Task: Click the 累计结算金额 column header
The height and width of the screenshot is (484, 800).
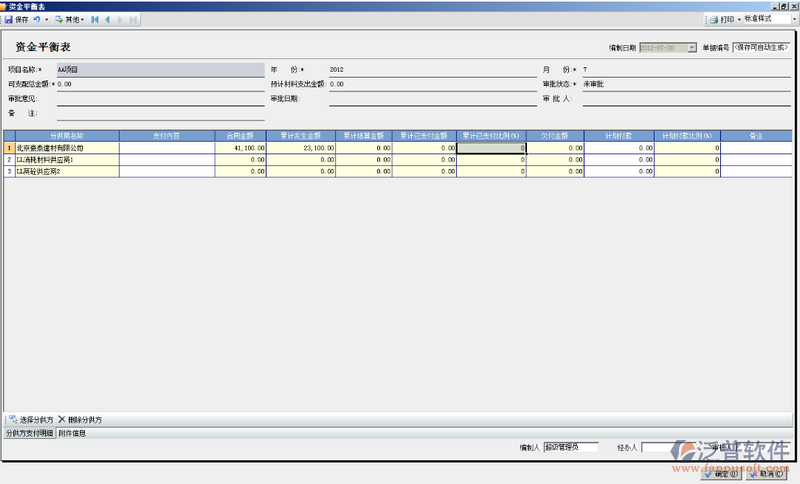Action: coord(364,136)
